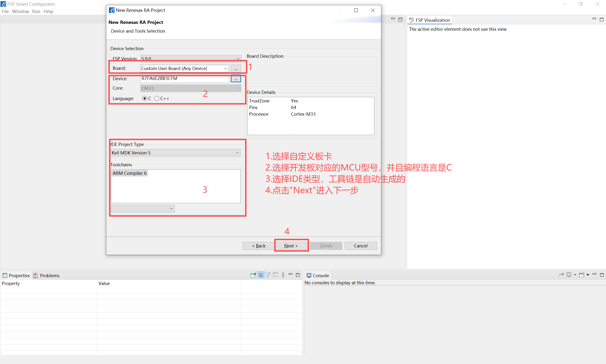This screenshot has width=606, height=364.
Task: Open the Run menu
Action: (x=36, y=11)
